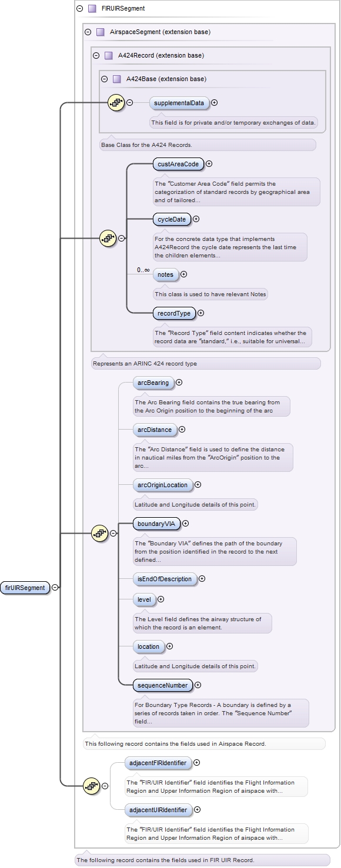This screenshot has height=868, width=341.
Task: Collapse the AirspaceSegment extension base box
Action: (88, 32)
